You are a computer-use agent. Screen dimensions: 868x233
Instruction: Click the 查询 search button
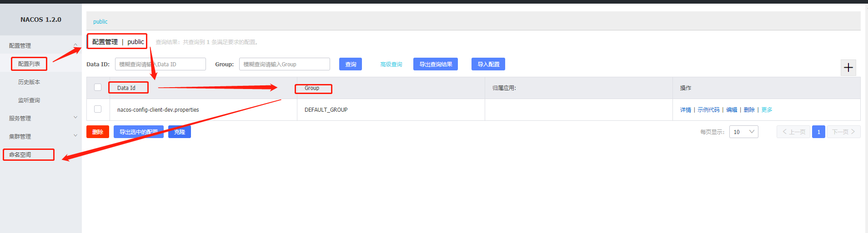[351, 64]
